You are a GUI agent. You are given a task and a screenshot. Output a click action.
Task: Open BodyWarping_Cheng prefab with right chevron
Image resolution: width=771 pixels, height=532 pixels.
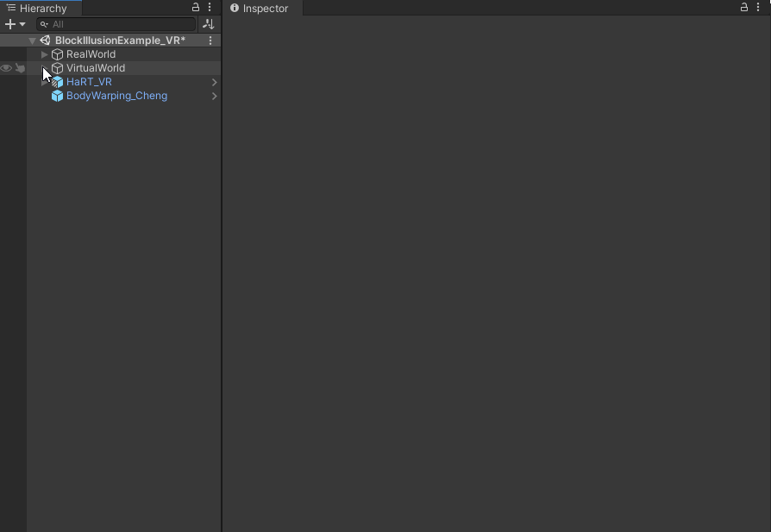click(x=214, y=96)
